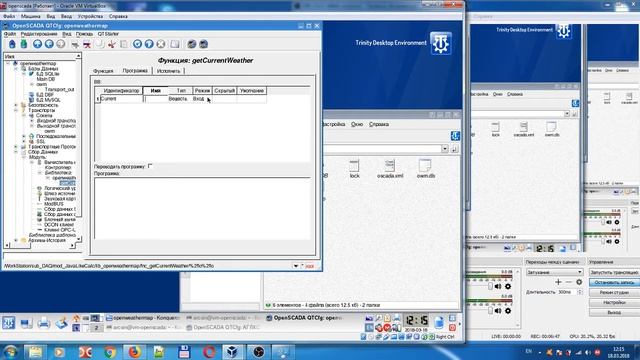Open owm.db file in Konqueror
640x360 pixels.
coord(425,169)
